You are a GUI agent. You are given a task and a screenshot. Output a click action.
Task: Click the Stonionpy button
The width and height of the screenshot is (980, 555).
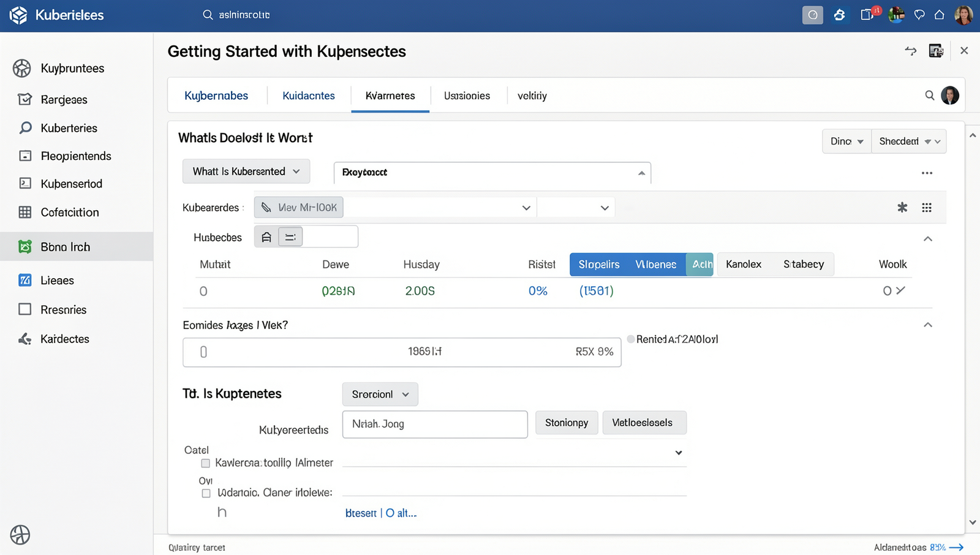tap(567, 423)
